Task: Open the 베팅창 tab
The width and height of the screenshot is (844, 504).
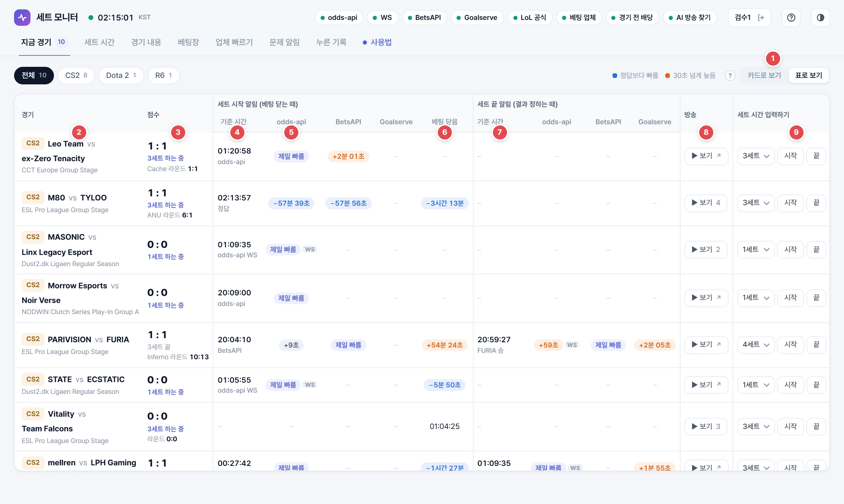Action: 188,42
